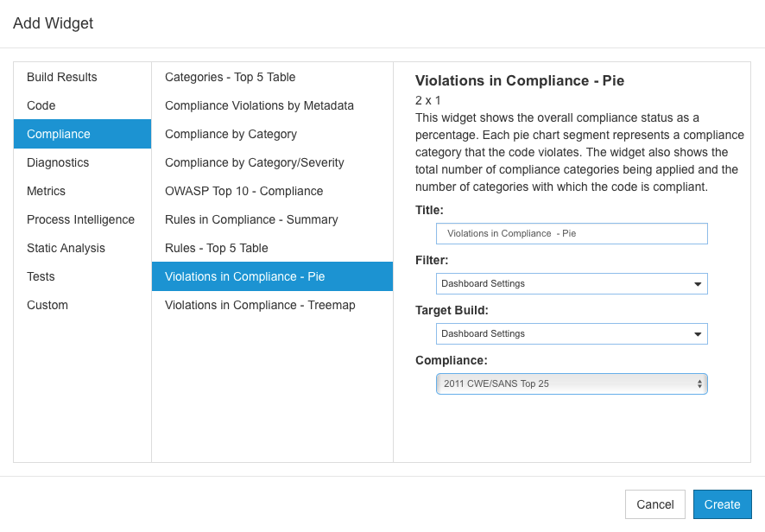Click the Title input field
The width and height of the screenshot is (765, 532).
(x=572, y=234)
